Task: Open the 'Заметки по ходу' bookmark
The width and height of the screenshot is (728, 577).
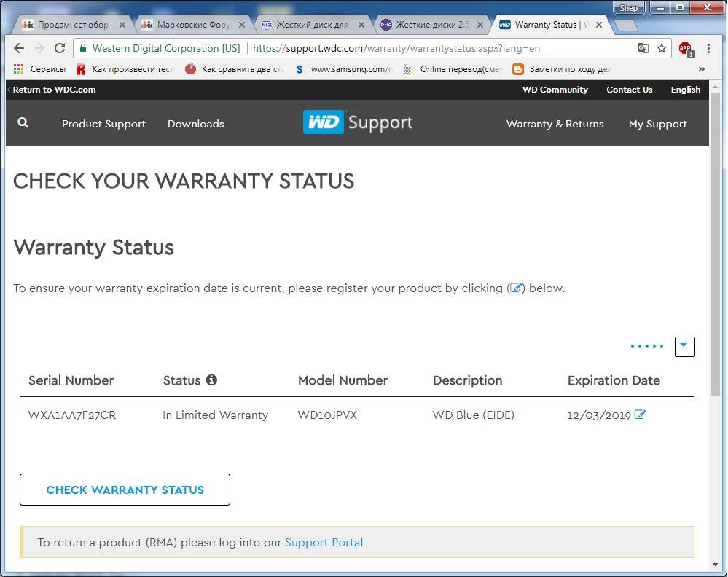Action: 563,69
